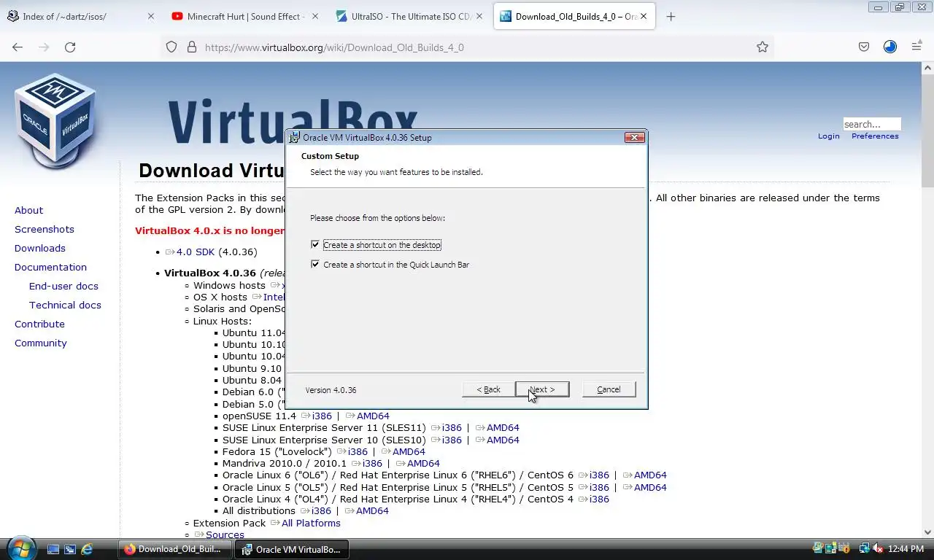Close the Download_Old_Builds_4_0 tab

click(x=644, y=16)
